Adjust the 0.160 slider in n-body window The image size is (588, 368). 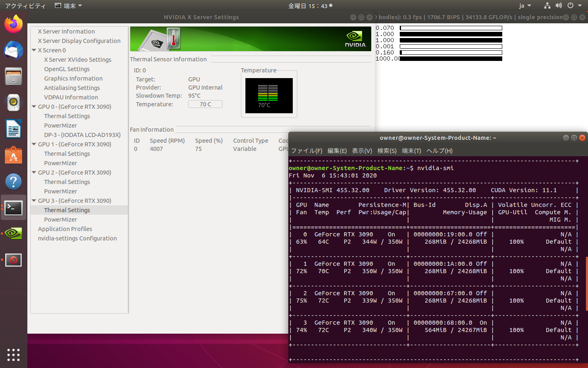[x=451, y=53]
